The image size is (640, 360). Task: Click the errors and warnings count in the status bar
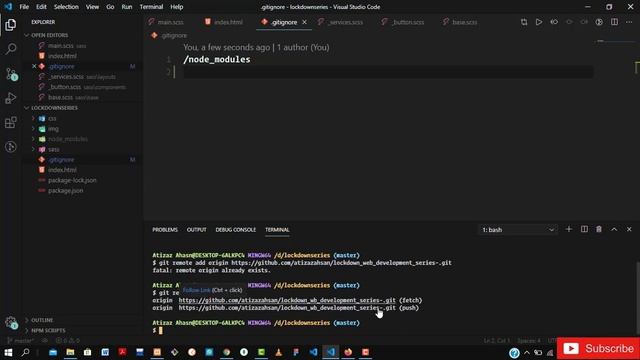67,340
